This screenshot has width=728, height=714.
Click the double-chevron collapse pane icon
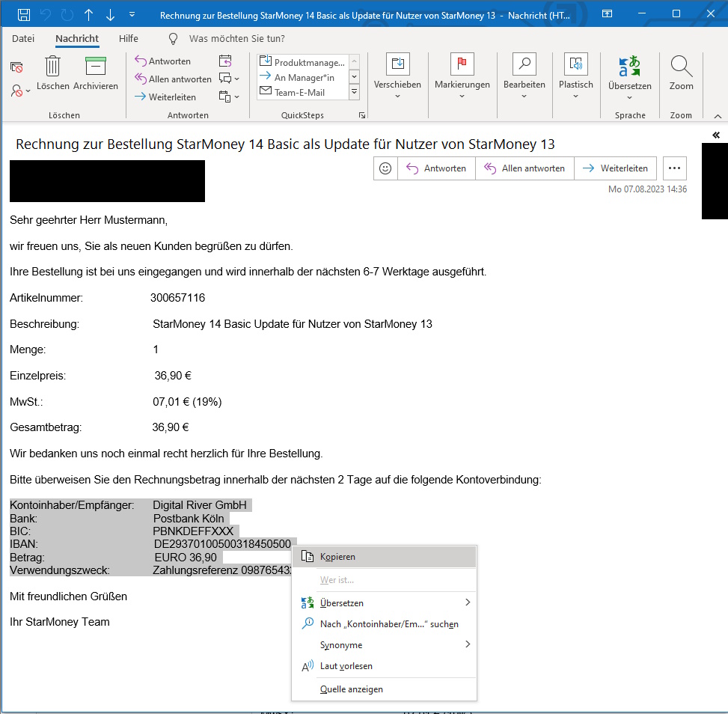click(716, 135)
